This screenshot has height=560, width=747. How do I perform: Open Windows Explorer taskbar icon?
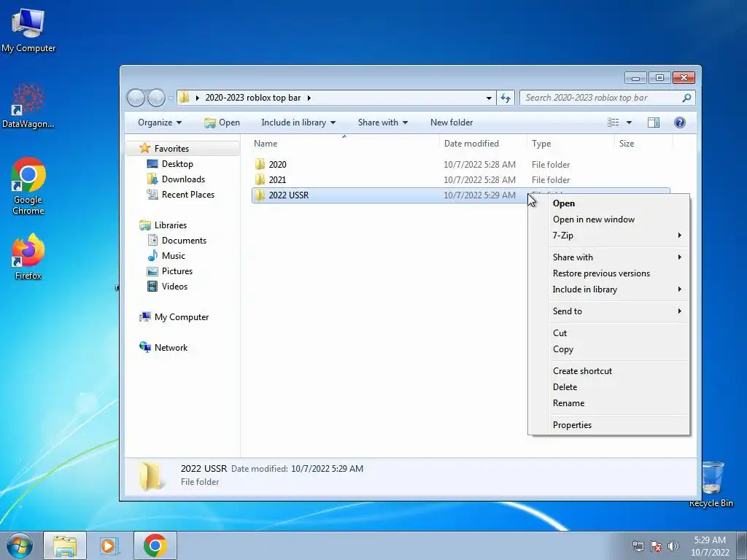tap(65, 545)
